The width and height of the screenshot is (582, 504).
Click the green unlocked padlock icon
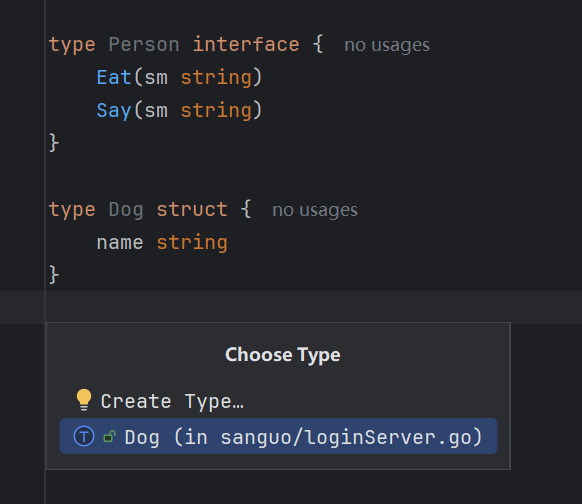109,436
